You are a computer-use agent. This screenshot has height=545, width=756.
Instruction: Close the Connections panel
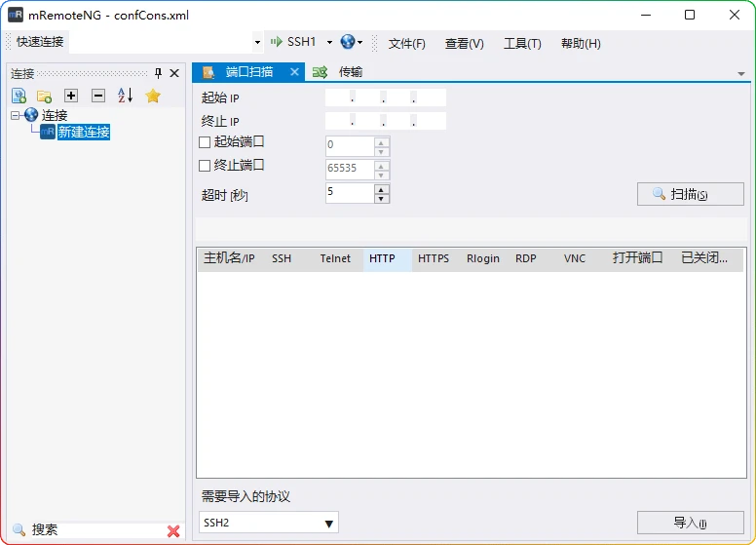tap(174, 73)
